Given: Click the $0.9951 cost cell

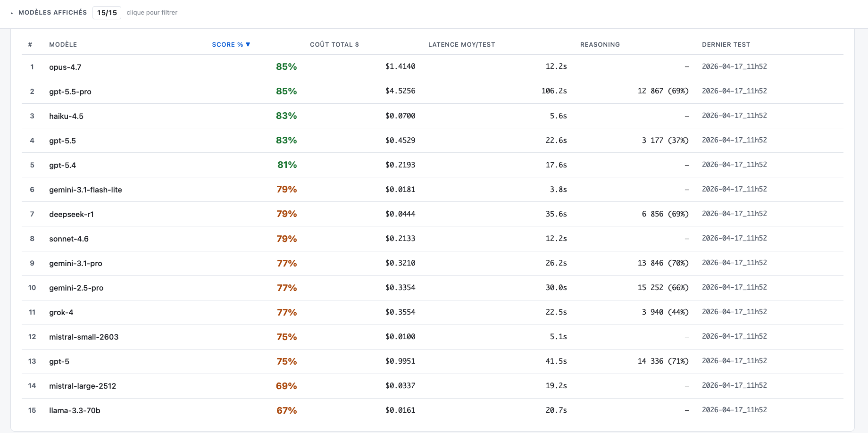Looking at the screenshot, I should [x=400, y=361].
